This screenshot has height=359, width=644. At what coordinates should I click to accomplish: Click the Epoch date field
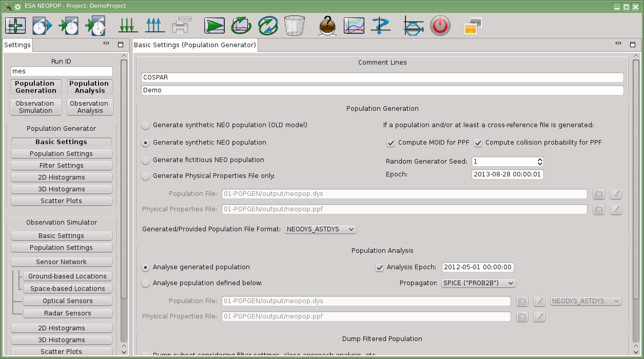(x=508, y=174)
